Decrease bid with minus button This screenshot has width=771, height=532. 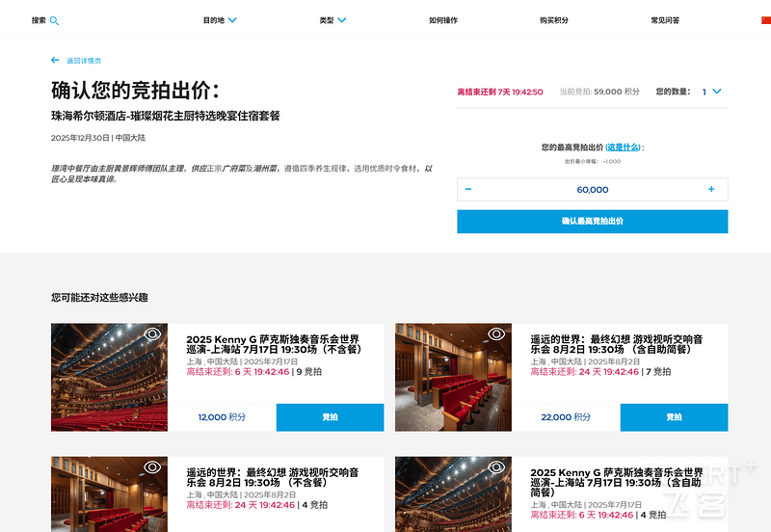468,189
